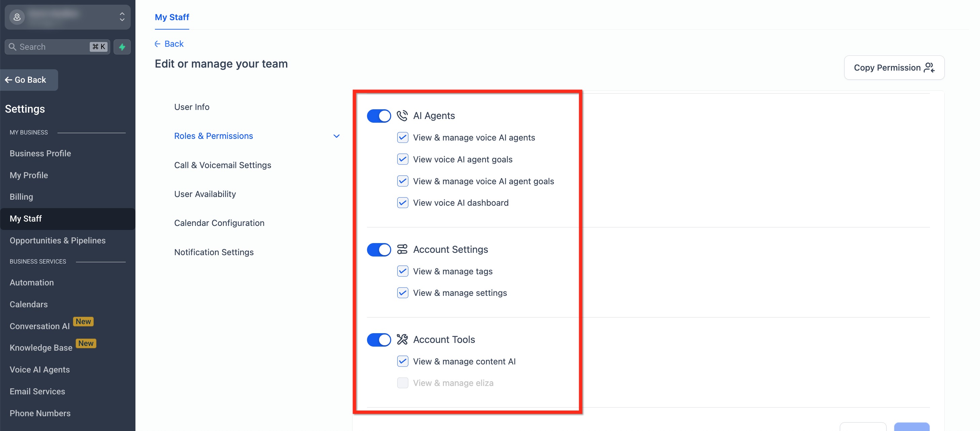Click the back arrow icon beside Back
Screen dimensions: 980x431
[158, 44]
